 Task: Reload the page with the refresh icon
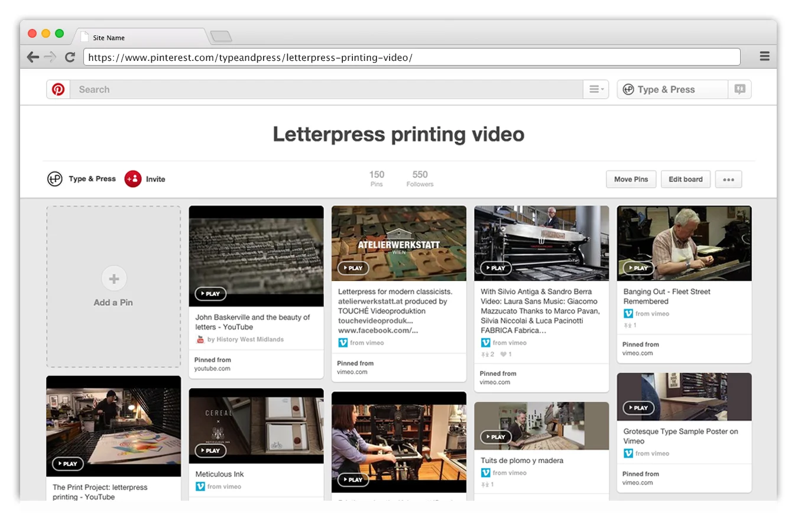(x=70, y=57)
